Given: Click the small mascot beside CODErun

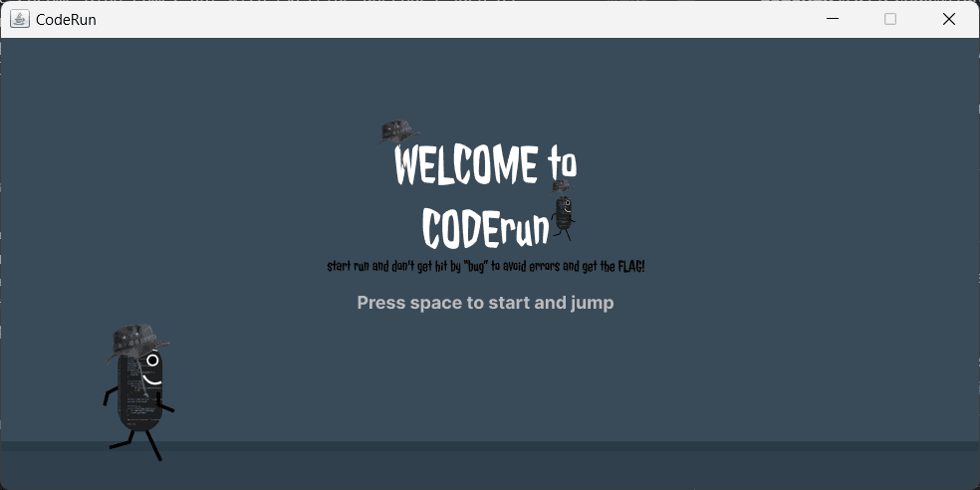Looking at the screenshot, I should (x=563, y=210).
